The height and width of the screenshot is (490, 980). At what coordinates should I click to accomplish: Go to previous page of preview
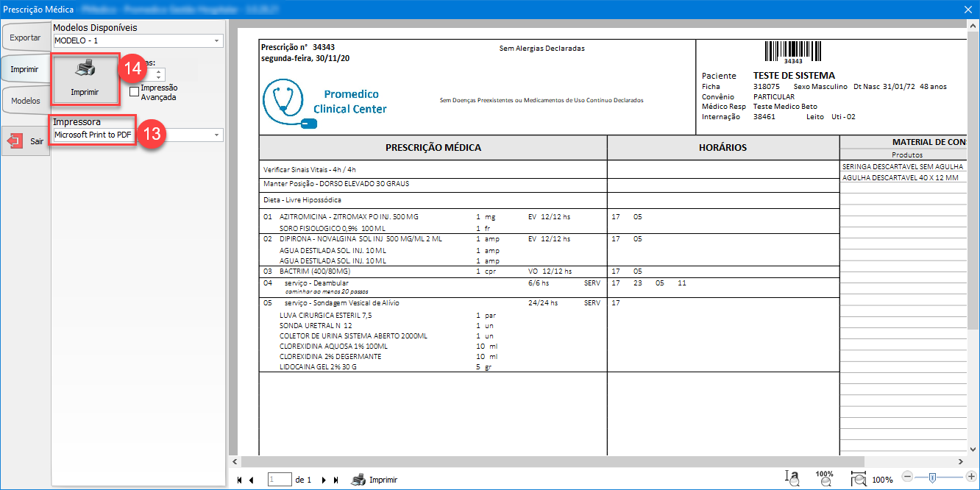tap(252, 480)
